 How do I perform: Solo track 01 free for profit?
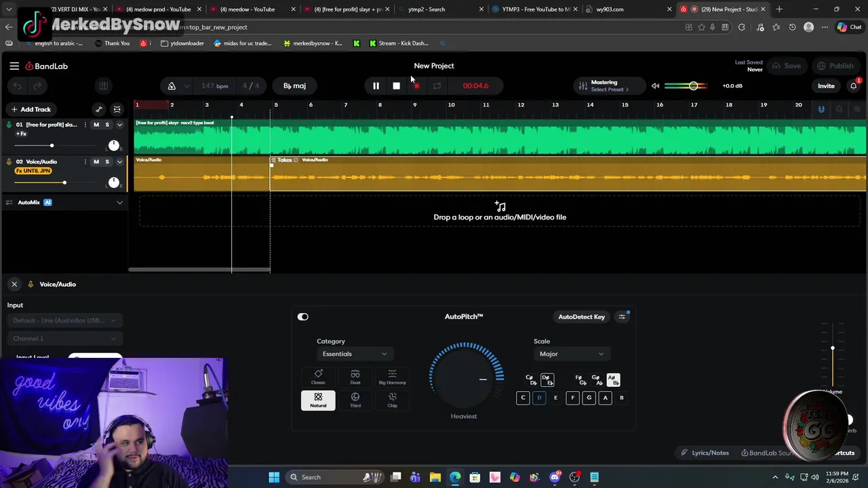(x=106, y=125)
